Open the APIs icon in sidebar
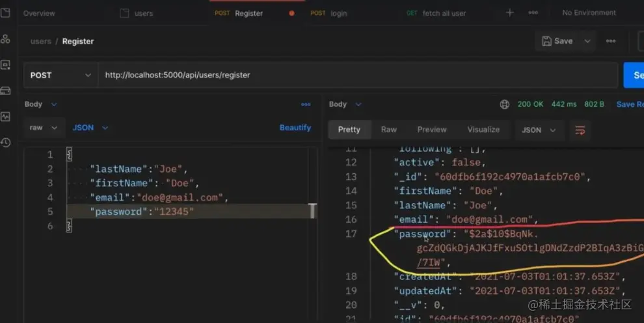Viewport: 644px width, 323px height. (5, 39)
